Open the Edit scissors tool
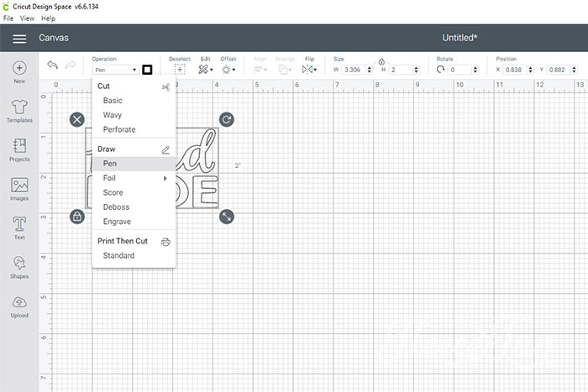 pyautogui.click(x=205, y=70)
